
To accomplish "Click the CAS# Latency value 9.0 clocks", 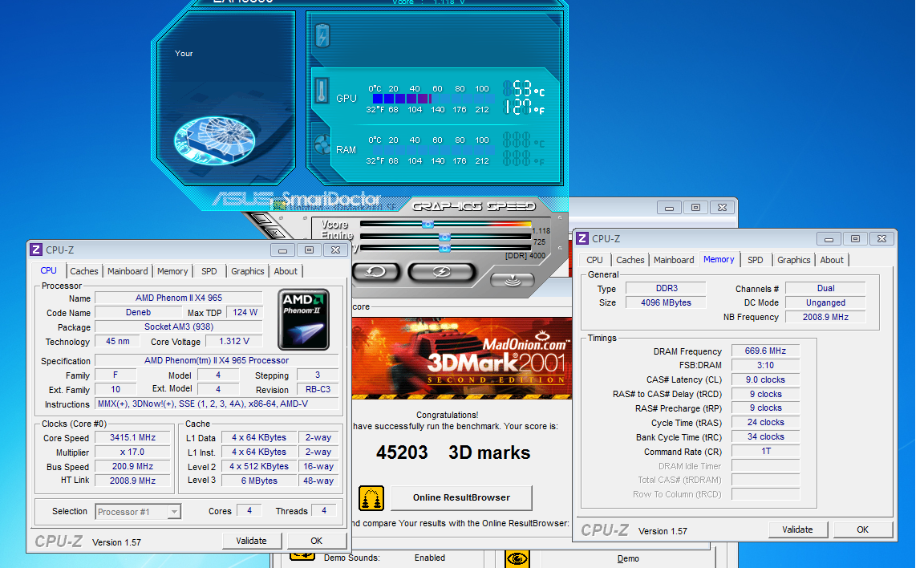I will 765,380.
